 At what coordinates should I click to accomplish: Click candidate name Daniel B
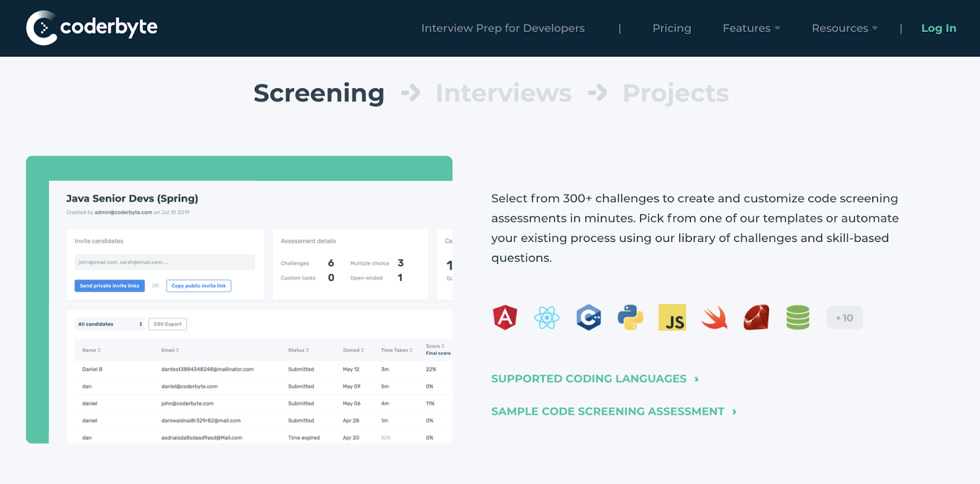(x=92, y=369)
